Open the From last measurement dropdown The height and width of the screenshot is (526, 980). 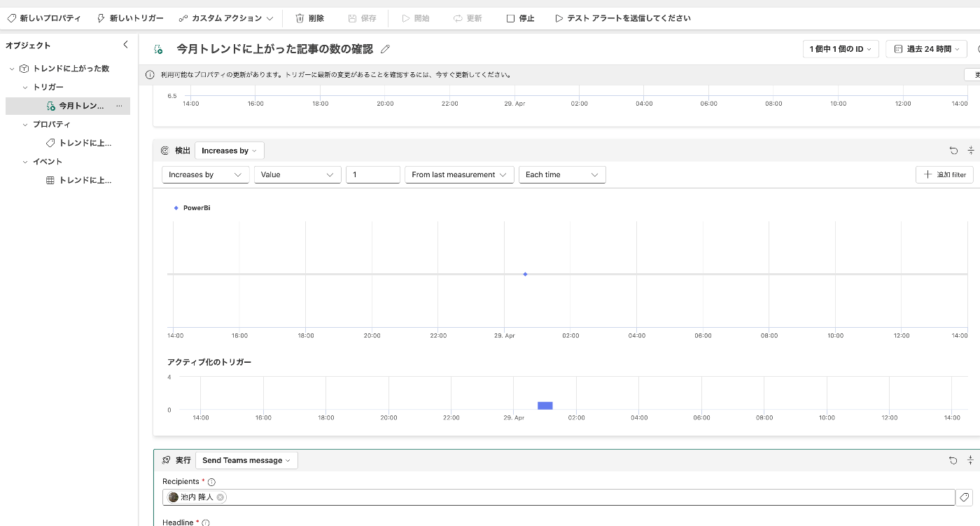[459, 174]
